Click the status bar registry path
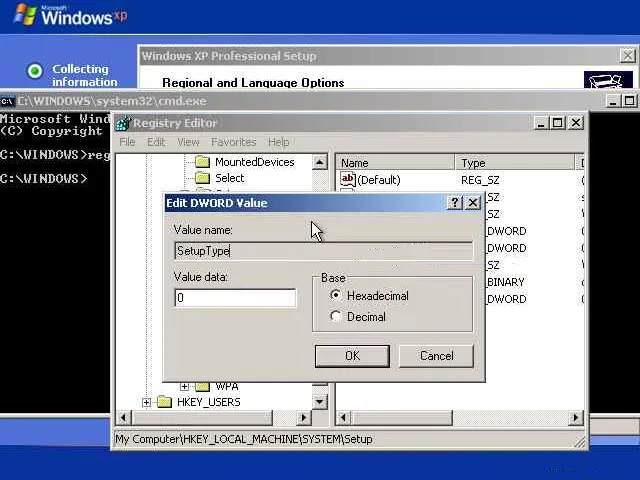Image resolution: width=640 pixels, height=480 pixels. (x=244, y=439)
